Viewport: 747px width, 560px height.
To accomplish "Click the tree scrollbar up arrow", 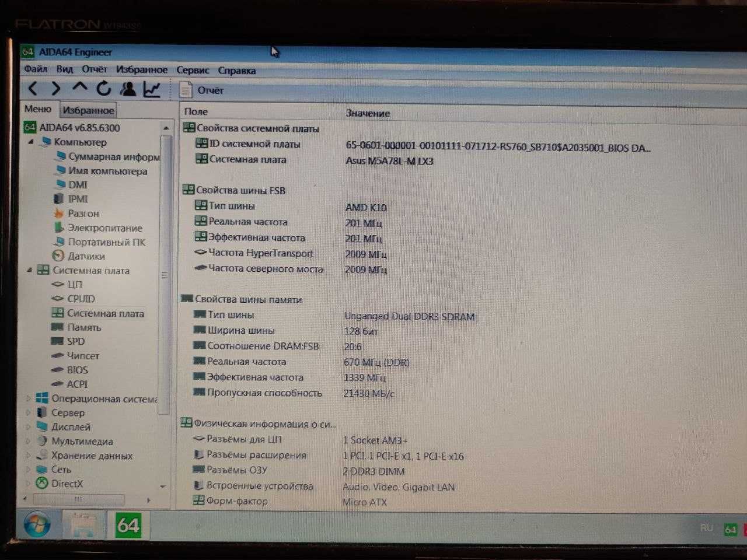I will click(x=166, y=128).
